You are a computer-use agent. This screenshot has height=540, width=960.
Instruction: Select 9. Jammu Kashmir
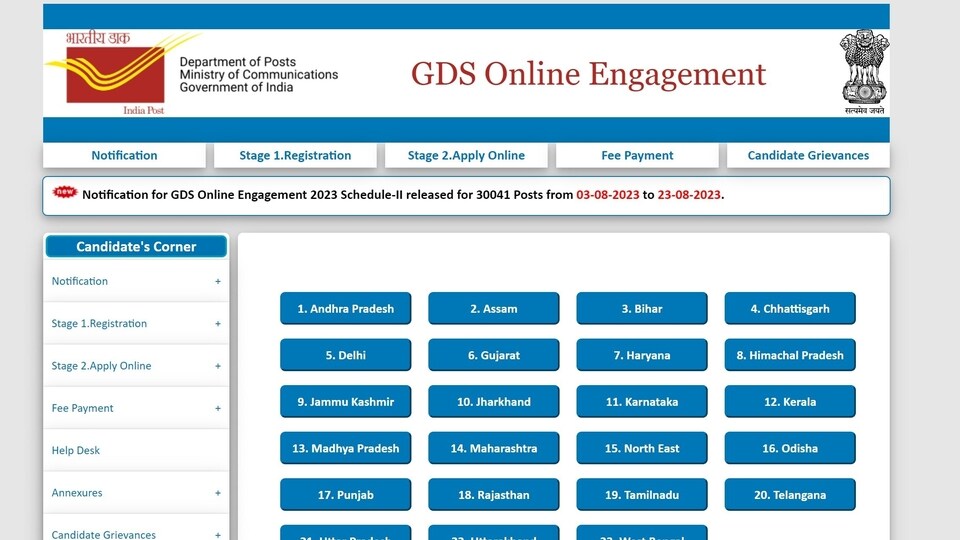coord(345,402)
